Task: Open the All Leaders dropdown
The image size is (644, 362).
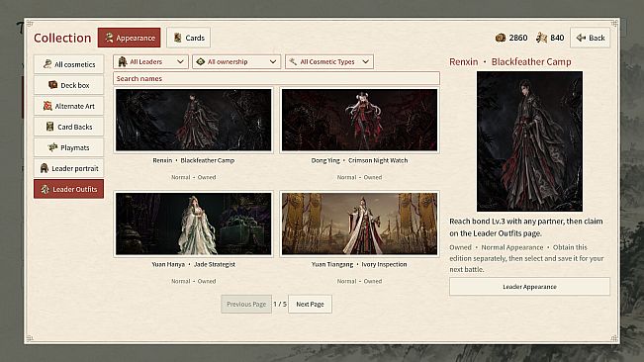Action: tap(150, 61)
